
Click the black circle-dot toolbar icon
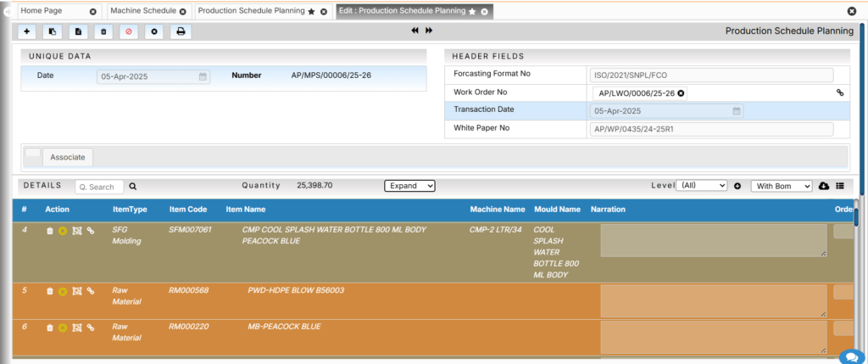tap(154, 31)
